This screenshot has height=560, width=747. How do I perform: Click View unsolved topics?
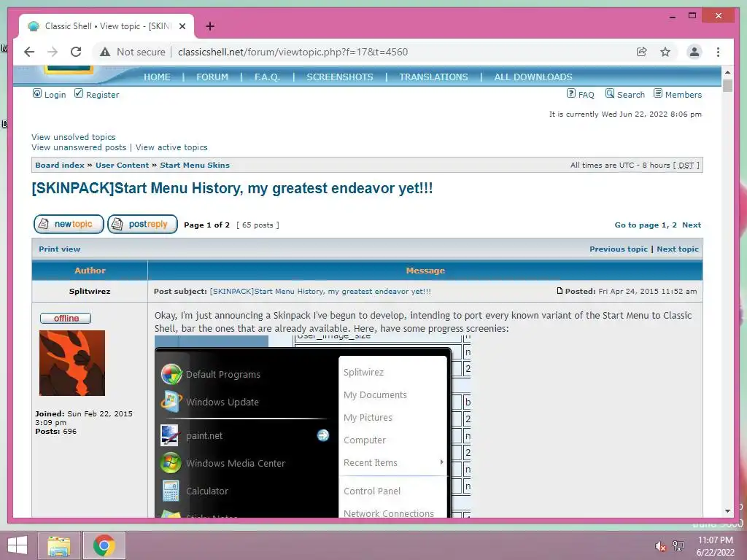tap(74, 137)
